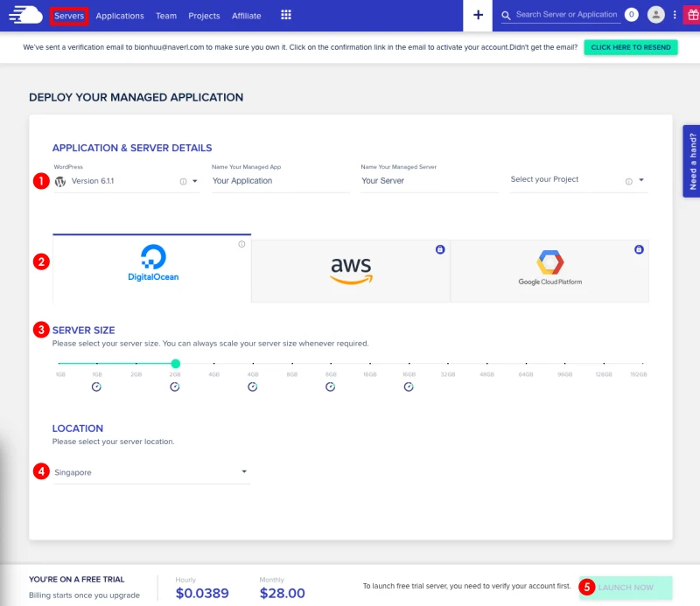Click the 128GB size label
The image size is (700, 606).
604,374
